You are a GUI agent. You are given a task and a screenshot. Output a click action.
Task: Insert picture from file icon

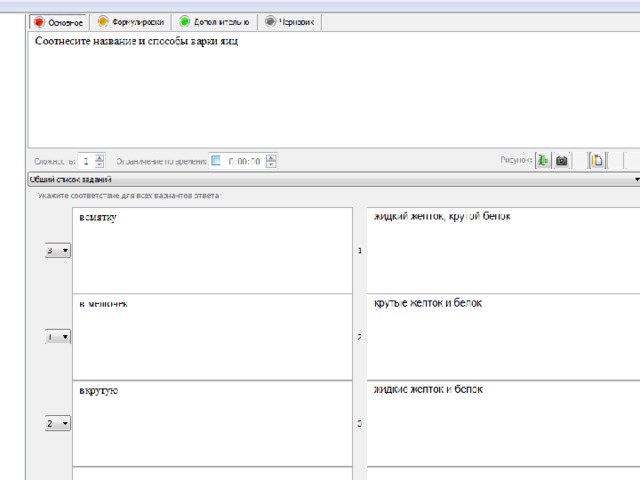[x=543, y=160]
